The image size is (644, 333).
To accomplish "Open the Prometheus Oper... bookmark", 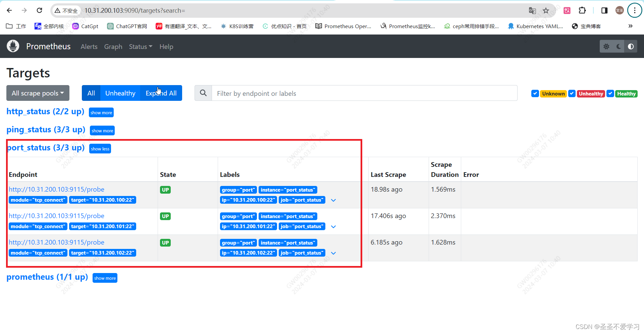I will pyautogui.click(x=343, y=26).
